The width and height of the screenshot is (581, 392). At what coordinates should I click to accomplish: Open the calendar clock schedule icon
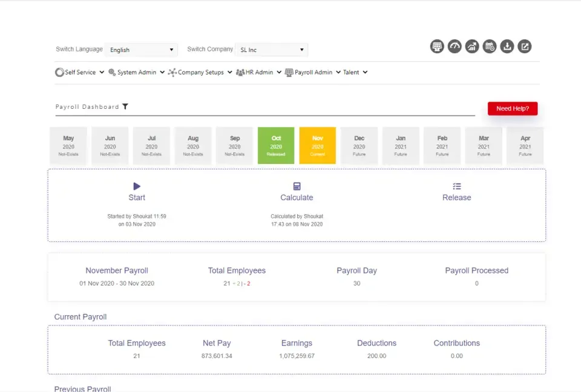490,47
